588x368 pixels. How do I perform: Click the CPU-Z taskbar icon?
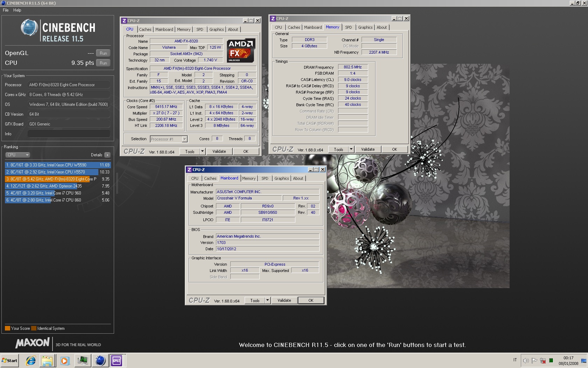click(x=117, y=360)
